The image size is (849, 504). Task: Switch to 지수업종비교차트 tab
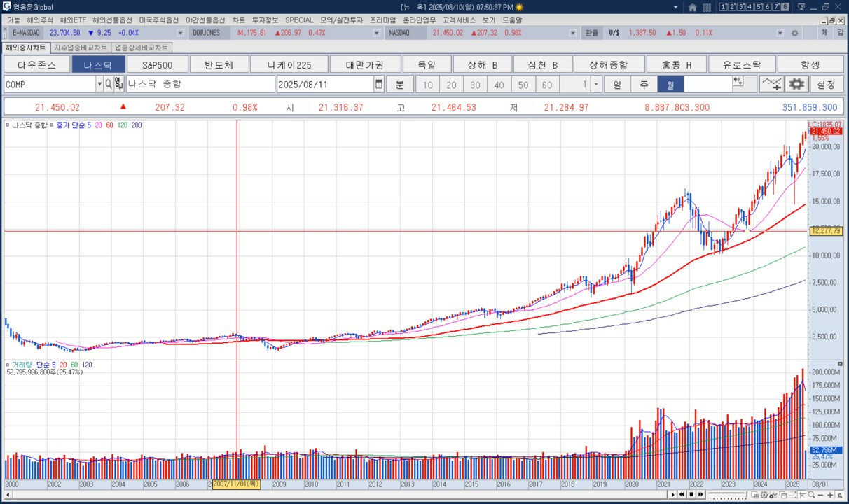[x=81, y=48]
